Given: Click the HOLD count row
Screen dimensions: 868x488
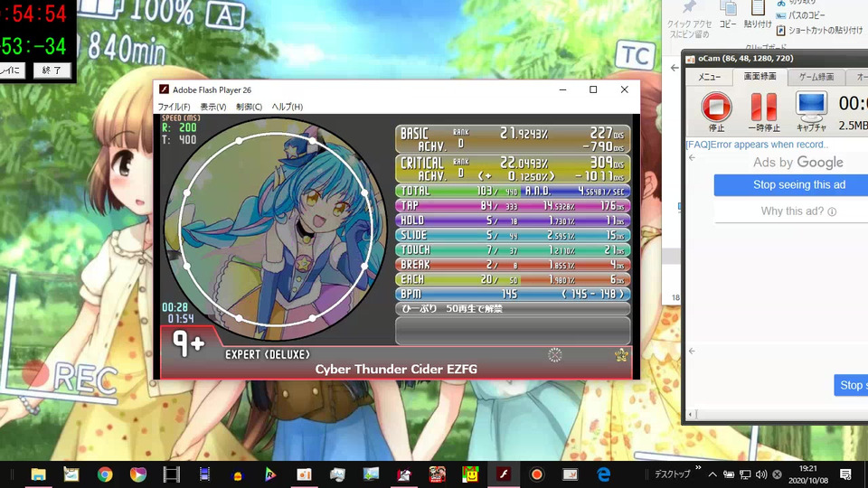Looking at the screenshot, I should (513, 221).
